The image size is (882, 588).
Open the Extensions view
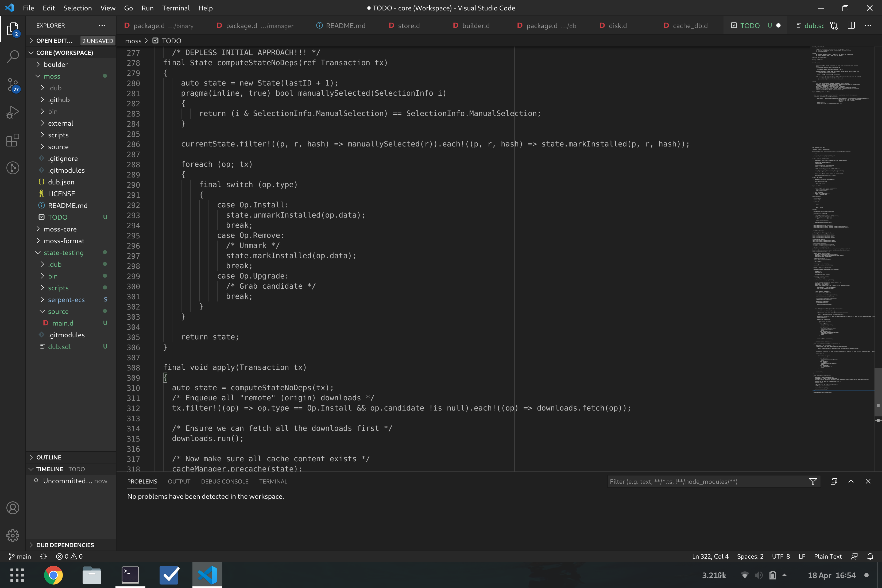(13, 140)
